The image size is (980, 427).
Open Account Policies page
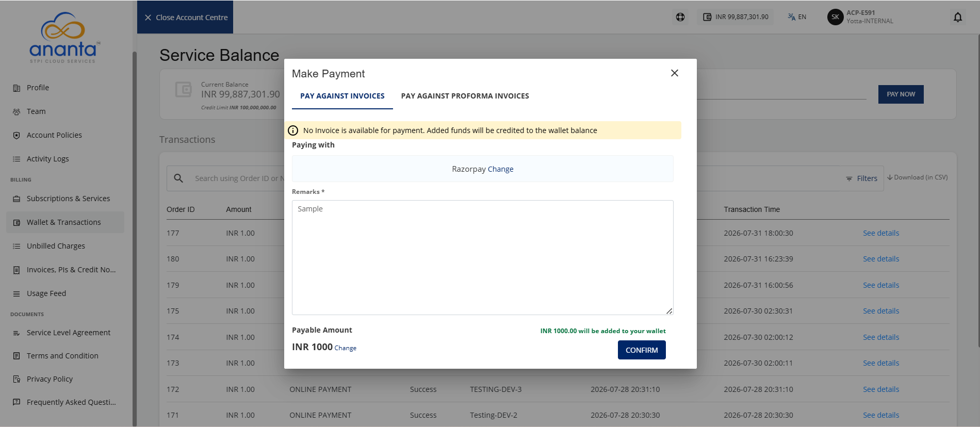click(x=65, y=135)
